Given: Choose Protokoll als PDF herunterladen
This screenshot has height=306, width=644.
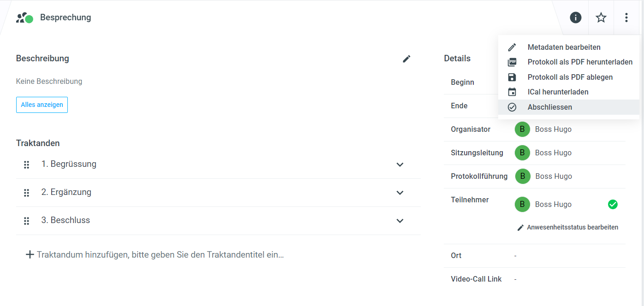Looking at the screenshot, I should 580,62.
